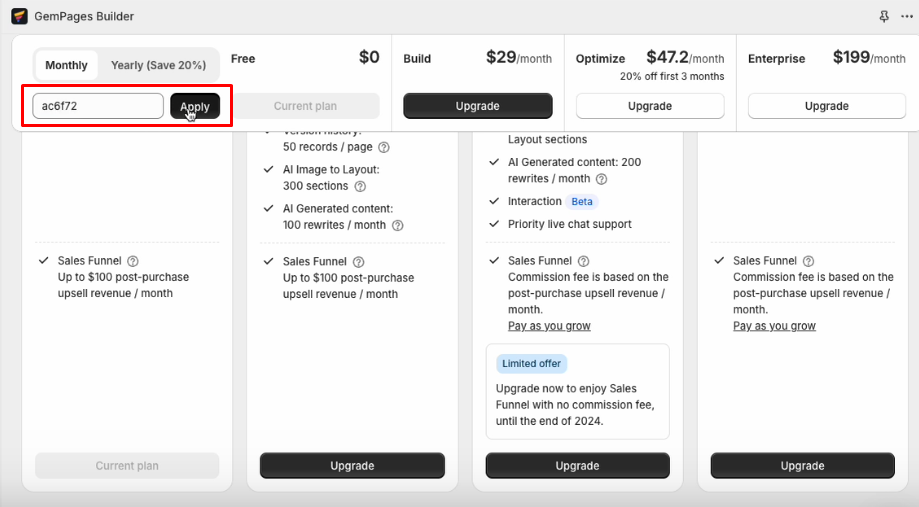
Task: Open the three-dot more options menu
Action: coord(906,17)
